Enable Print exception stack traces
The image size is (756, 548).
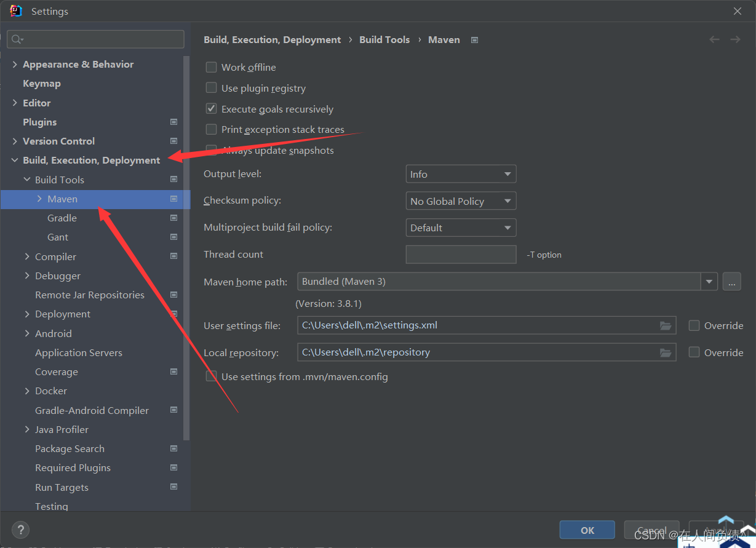coord(211,129)
